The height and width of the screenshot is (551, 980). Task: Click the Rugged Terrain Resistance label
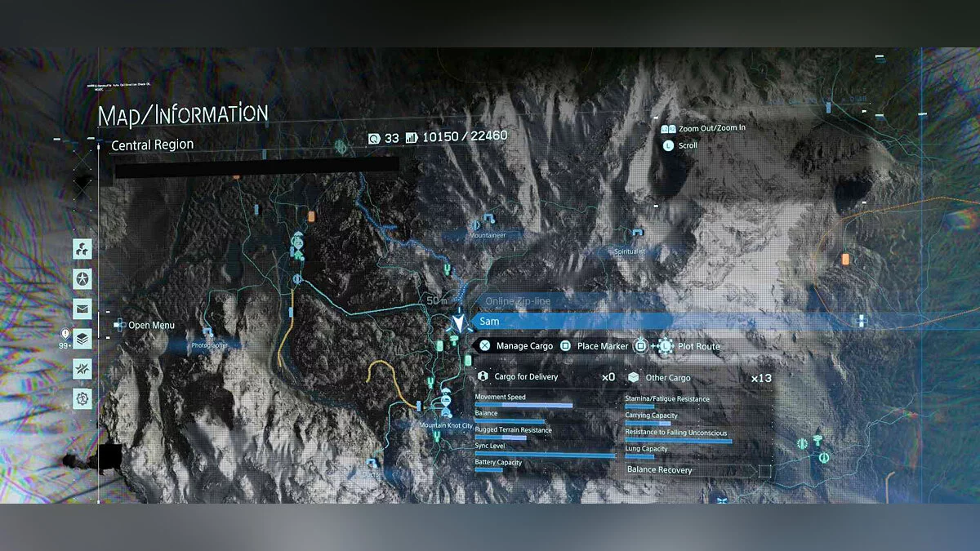tap(514, 430)
